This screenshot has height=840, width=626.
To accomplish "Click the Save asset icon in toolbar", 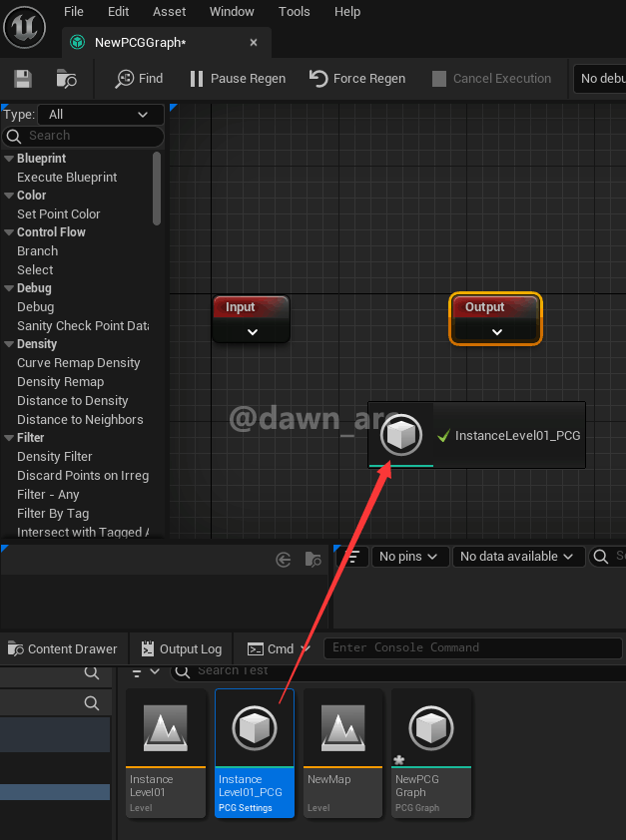I will click(23, 79).
